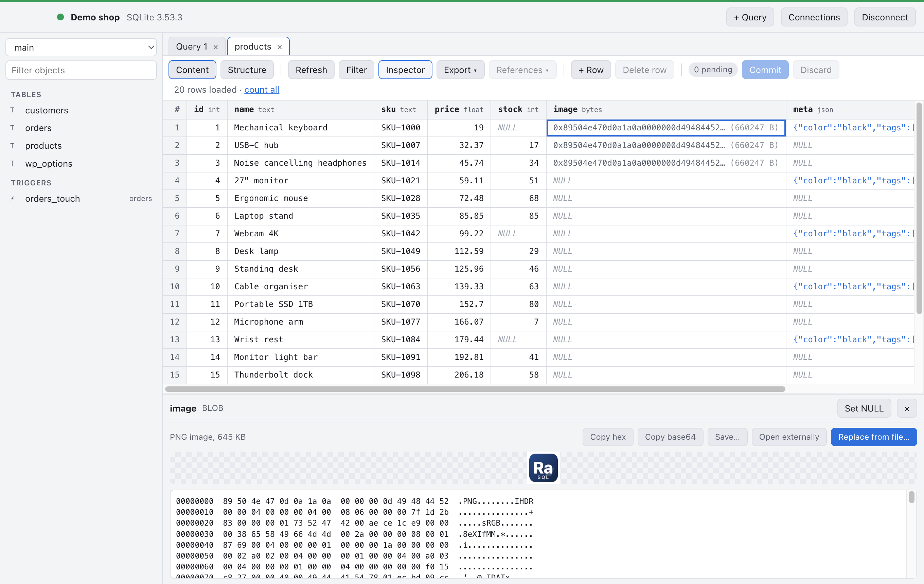Click the Discard button
The height and width of the screenshot is (584, 924).
(816, 70)
